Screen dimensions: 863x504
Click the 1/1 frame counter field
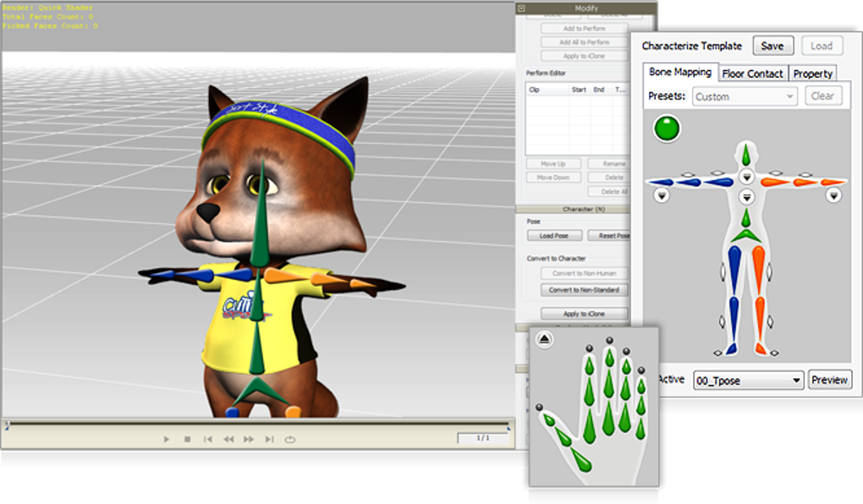point(482,438)
